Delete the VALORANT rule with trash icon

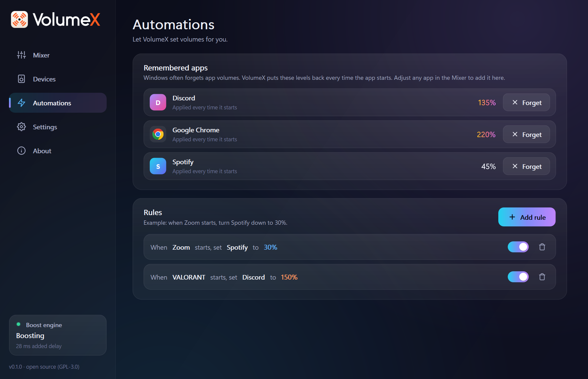[542, 277]
